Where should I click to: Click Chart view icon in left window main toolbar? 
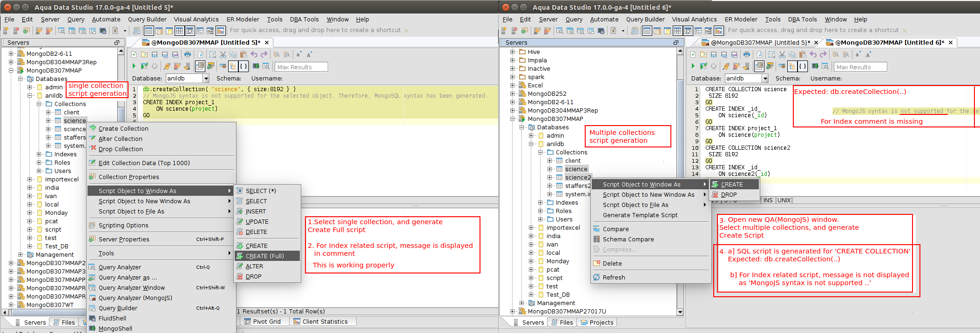coord(221,31)
